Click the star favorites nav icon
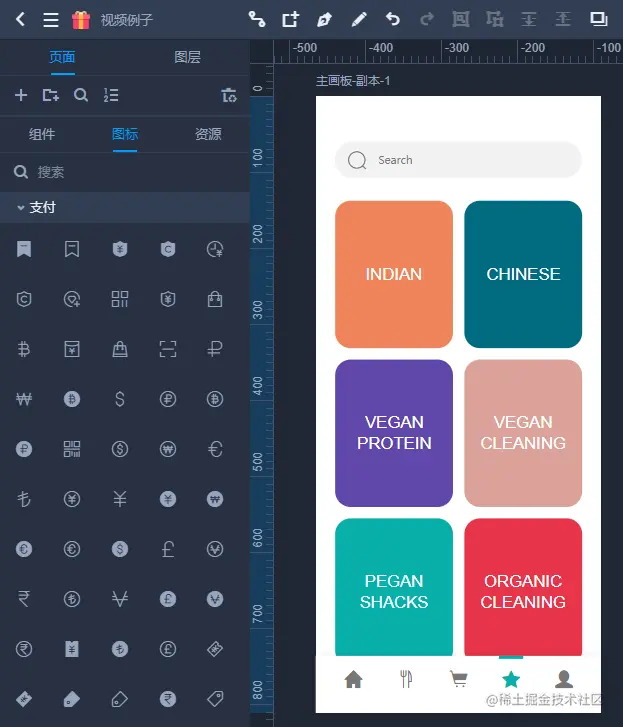 click(x=511, y=679)
